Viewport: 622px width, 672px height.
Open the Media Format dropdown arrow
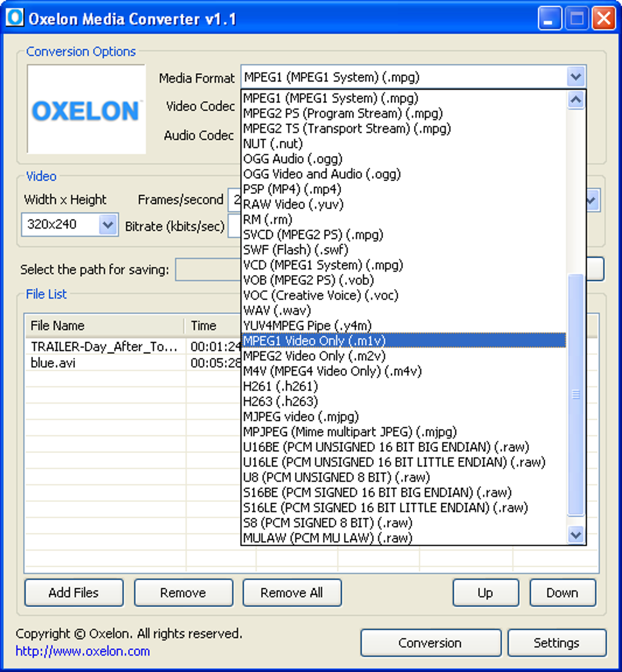click(x=576, y=77)
